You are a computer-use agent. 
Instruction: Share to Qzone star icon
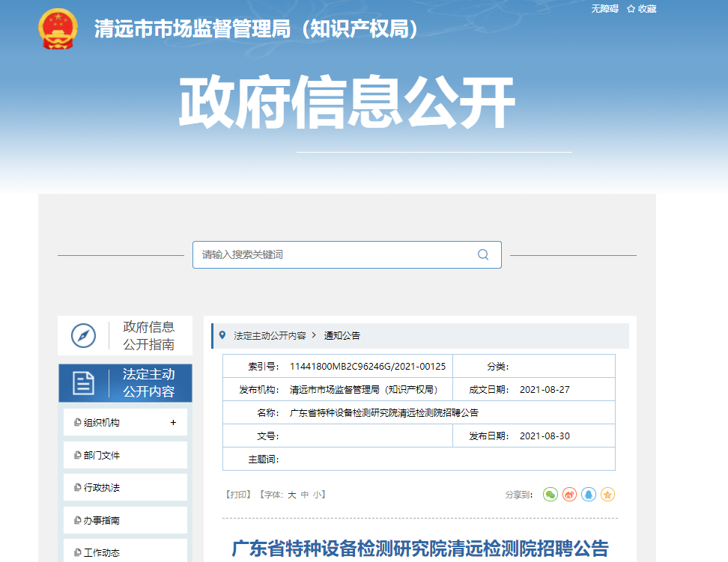coord(607,495)
